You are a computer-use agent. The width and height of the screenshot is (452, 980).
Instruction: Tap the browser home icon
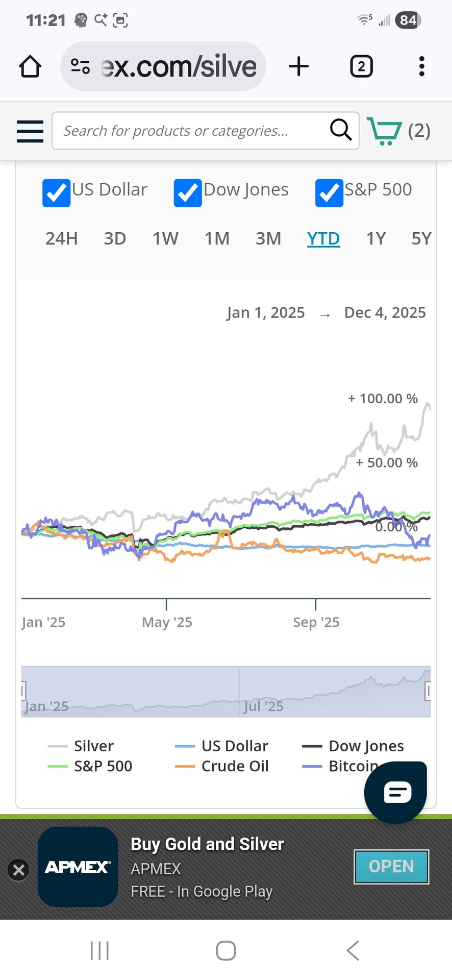(30, 66)
